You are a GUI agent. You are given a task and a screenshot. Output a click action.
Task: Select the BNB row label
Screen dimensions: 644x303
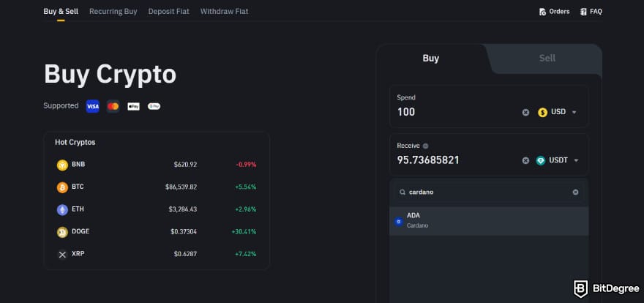pos(78,164)
